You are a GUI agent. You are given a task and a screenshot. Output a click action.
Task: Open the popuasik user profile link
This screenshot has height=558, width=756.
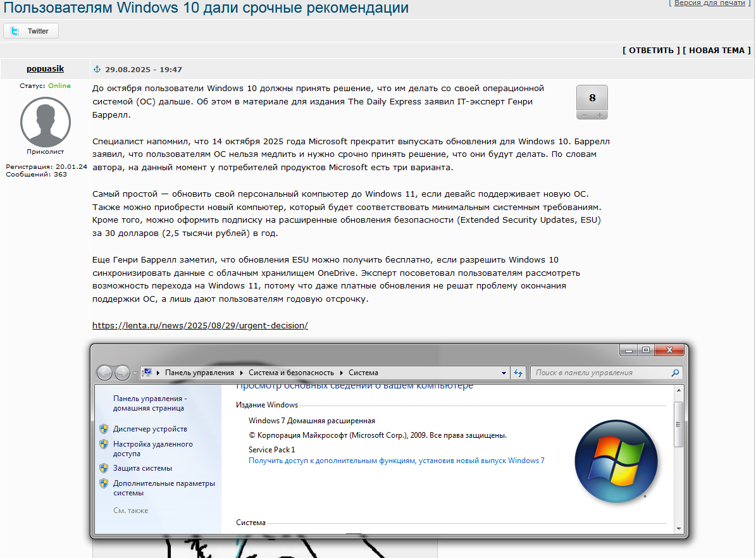pyautogui.click(x=46, y=69)
